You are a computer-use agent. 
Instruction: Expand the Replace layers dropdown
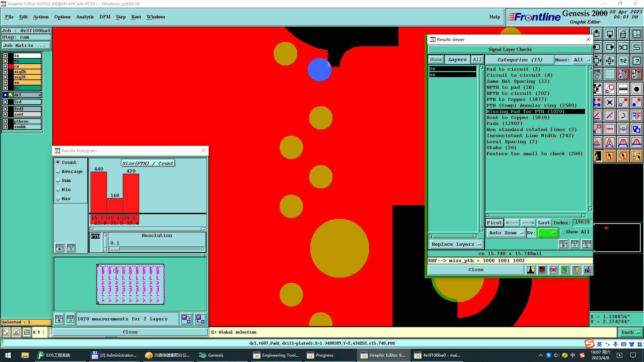click(x=456, y=244)
